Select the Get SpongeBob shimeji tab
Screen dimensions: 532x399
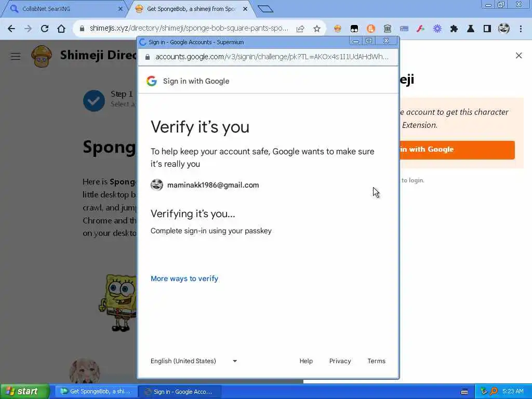pyautogui.click(x=190, y=9)
